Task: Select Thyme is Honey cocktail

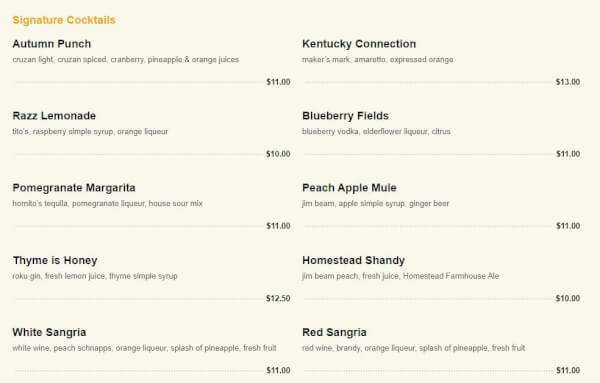Action: point(55,261)
